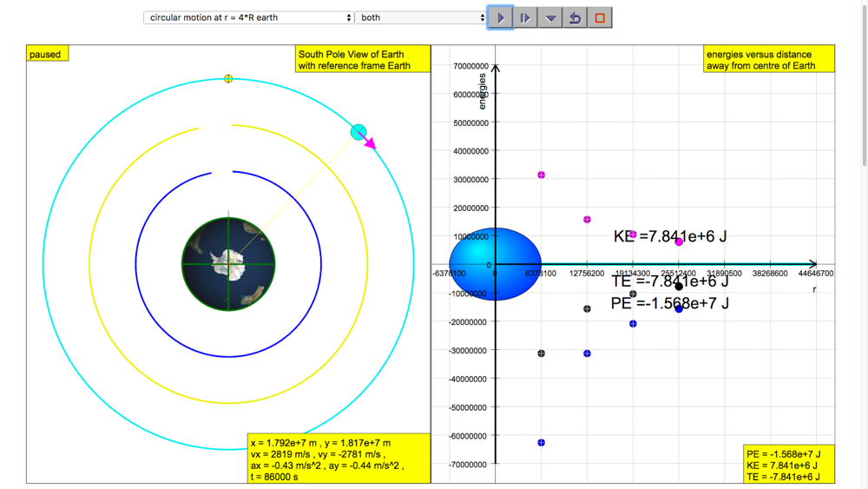
Task: Click the Earth globe image
Action: coord(228,263)
